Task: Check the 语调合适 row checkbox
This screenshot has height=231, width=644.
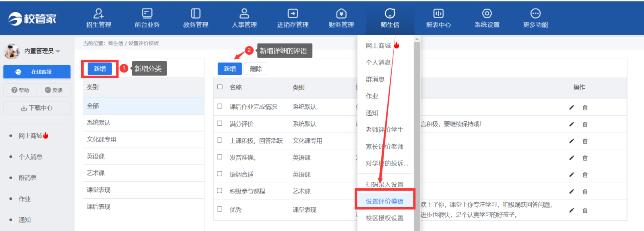Action: click(x=220, y=173)
